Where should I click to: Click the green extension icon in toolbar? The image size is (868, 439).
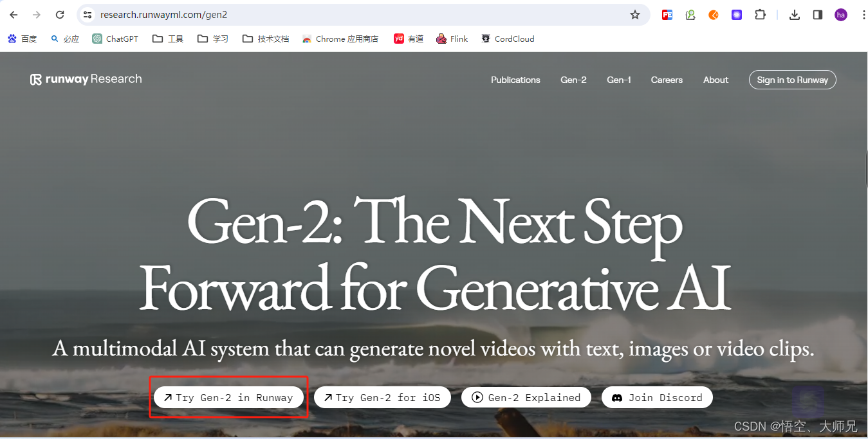[x=690, y=15]
